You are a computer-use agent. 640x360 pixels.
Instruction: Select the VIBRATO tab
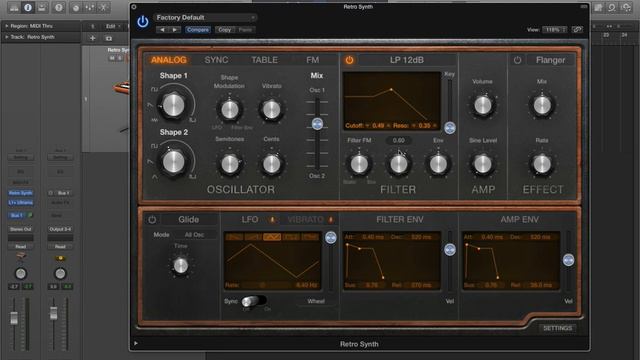click(x=305, y=220)
